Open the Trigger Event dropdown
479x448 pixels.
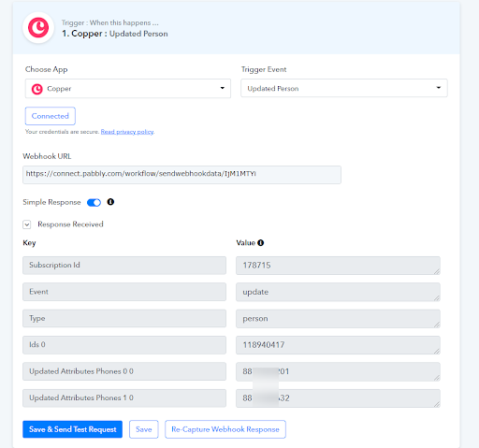tap(344, 88)
